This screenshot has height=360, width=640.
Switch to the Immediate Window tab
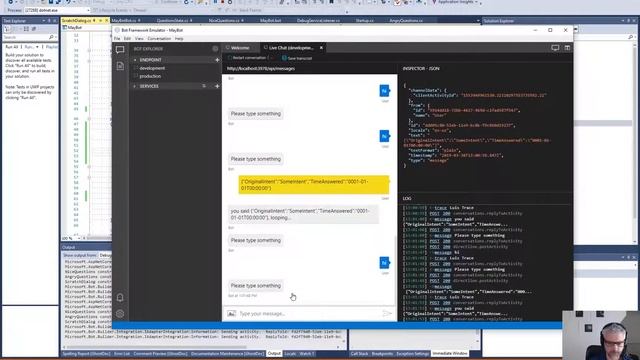(x=450, y=353)
